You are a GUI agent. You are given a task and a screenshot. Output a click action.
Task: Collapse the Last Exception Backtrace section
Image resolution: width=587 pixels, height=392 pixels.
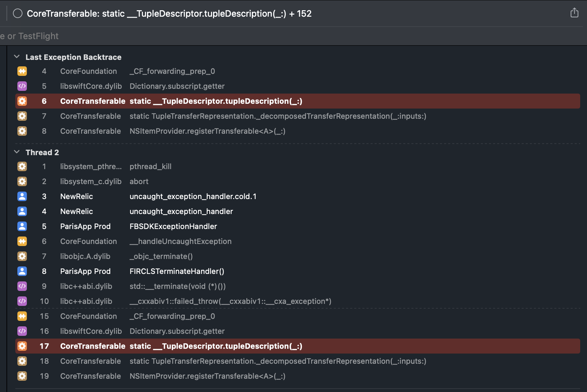[17, 57]
